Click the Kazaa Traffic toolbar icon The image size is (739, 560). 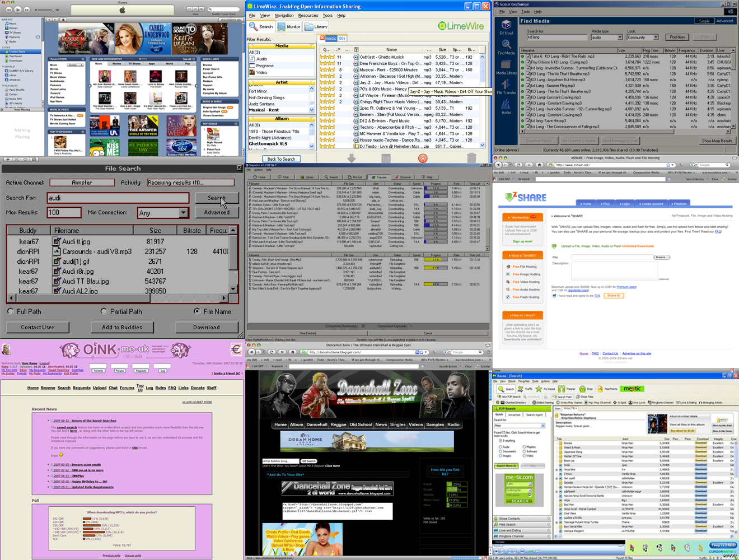(521, 389)
